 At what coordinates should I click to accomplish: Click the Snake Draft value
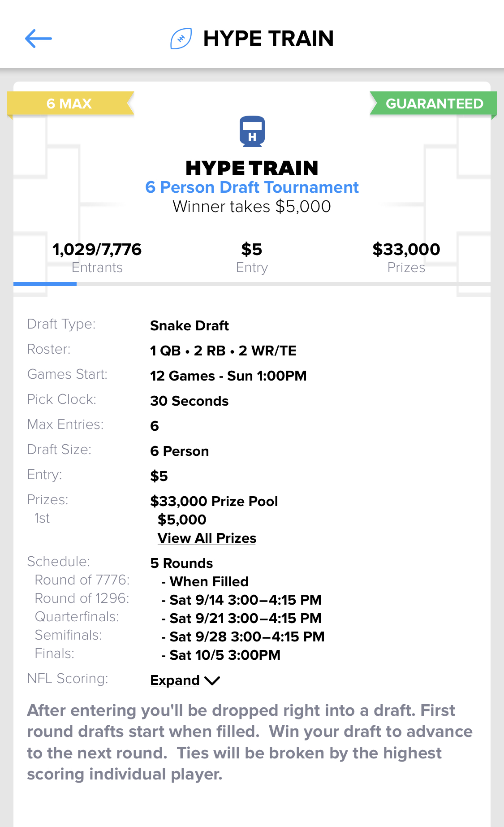[190, 325]
